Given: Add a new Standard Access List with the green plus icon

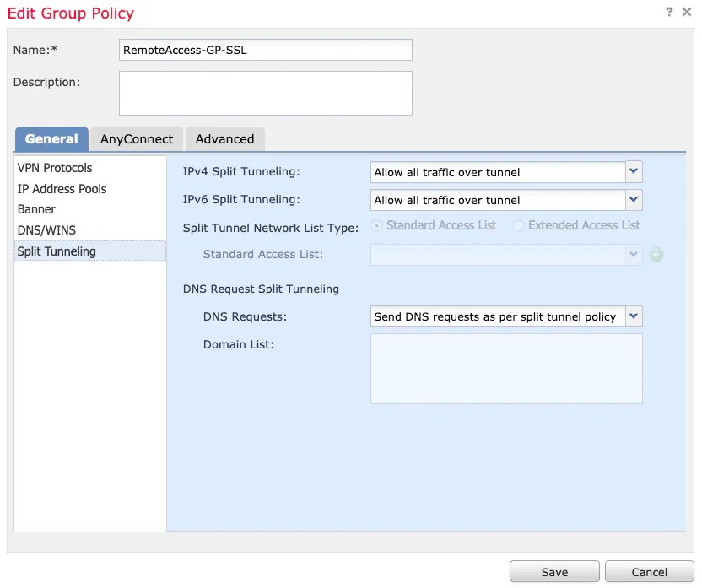Looking at the screenshot, I should 656,255.
